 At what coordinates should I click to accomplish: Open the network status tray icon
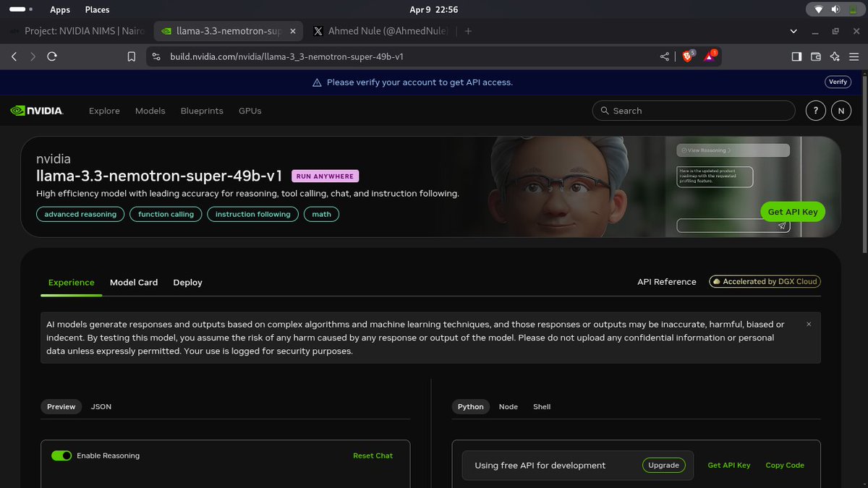[818, 9]
